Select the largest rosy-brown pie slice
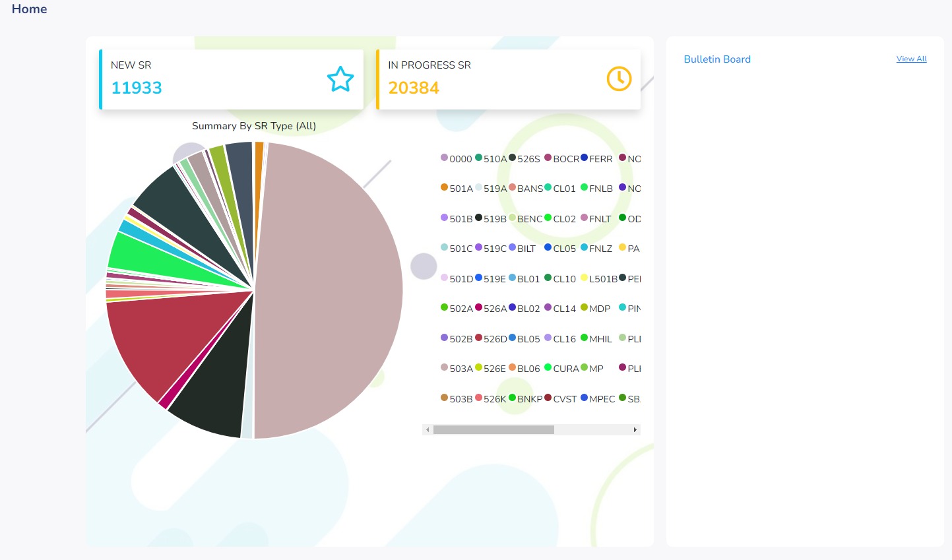 pos(330,290)
